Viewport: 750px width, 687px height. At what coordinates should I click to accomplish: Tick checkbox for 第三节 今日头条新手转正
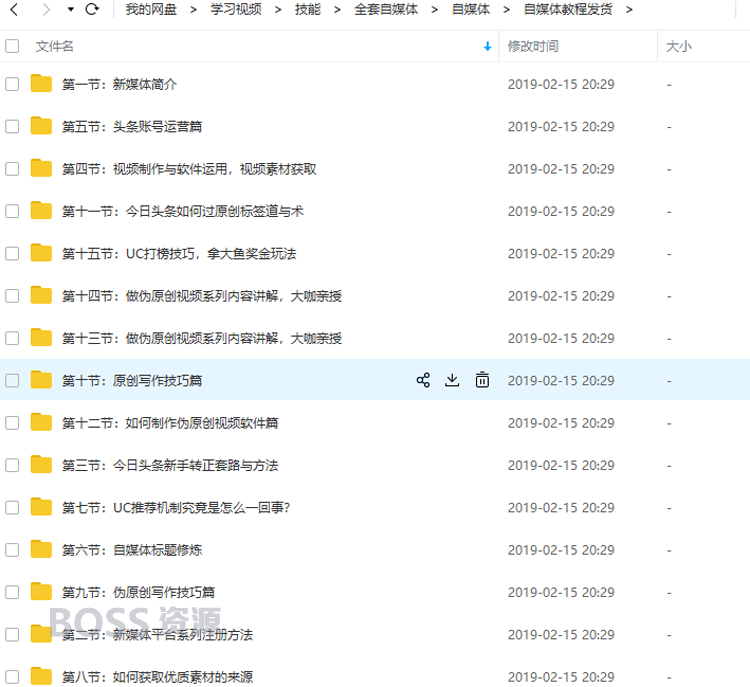click(x=12, y=465)
